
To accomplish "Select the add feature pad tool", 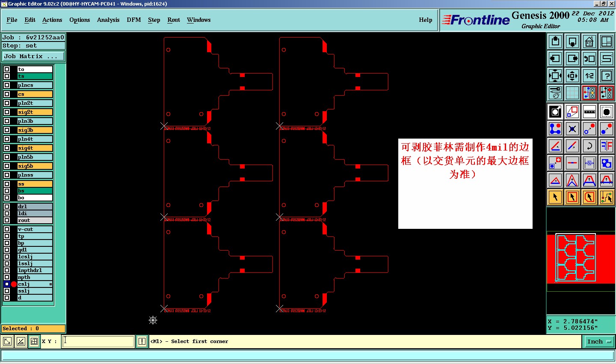I will coord(555,112).
